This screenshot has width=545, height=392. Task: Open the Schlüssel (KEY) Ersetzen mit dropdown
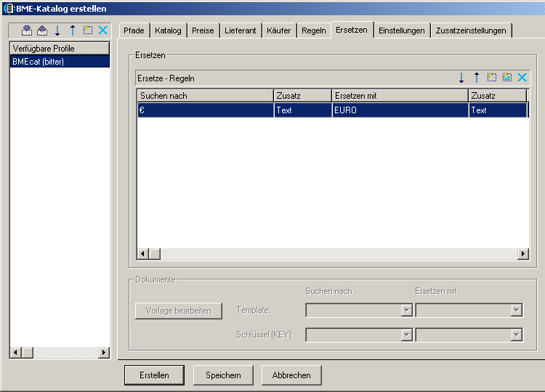pyautogui.click(x=516, y=335)
